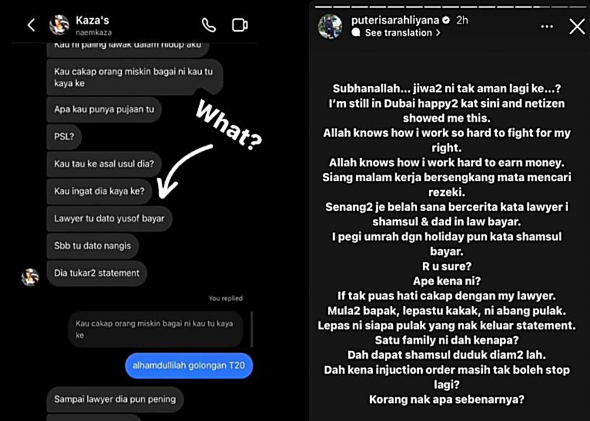590x421 pixels.
Task: Tap the verified badge next to puterisarahliyana
Action: (446, 20)
